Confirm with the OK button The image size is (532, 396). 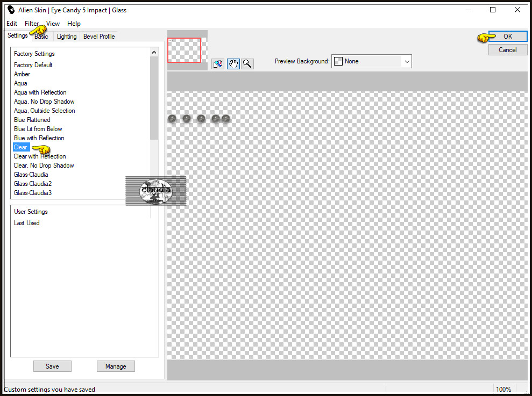point(508,37)
